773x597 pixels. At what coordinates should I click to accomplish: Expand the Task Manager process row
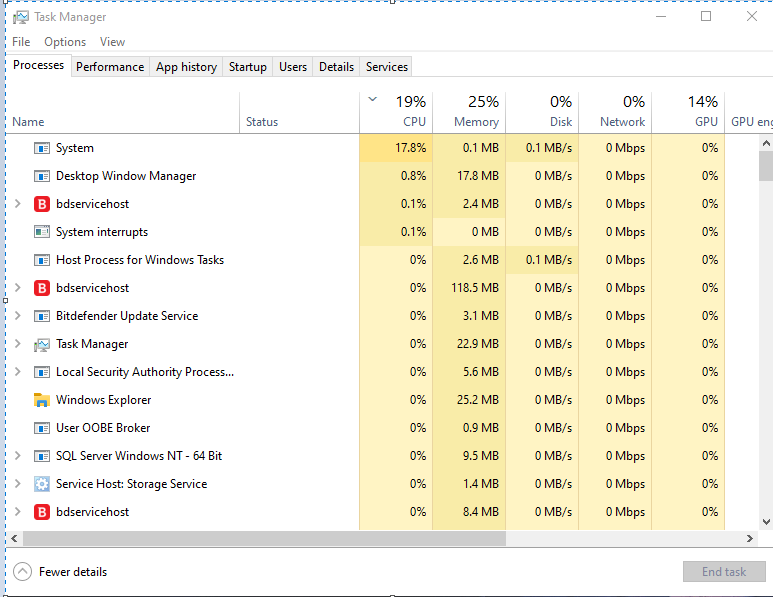pyautogui.click(x=18, y=344)
